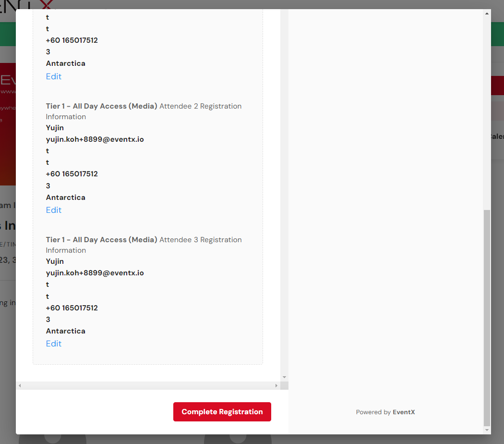Click the horizontal scrollbar right arrow
The width and height of the screenshot is (504, 444).
tap(276, 386)
